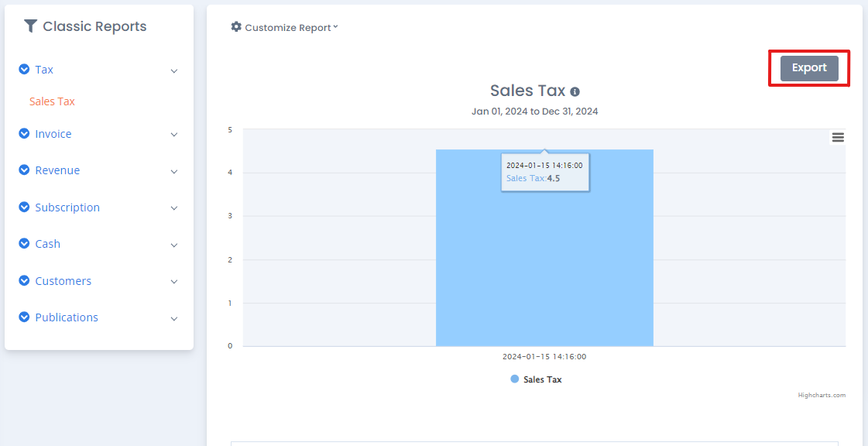This screenshot has width=868, height=446.
Task: Collapse the Tax section using its chevron
Action: click(174, 70)
